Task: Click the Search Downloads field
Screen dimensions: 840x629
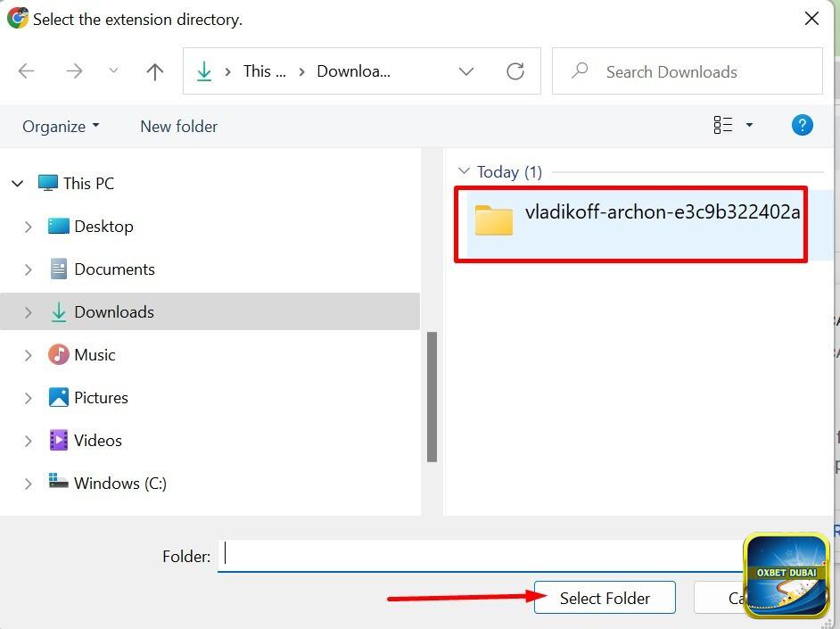Action: [x=696, y=71]
